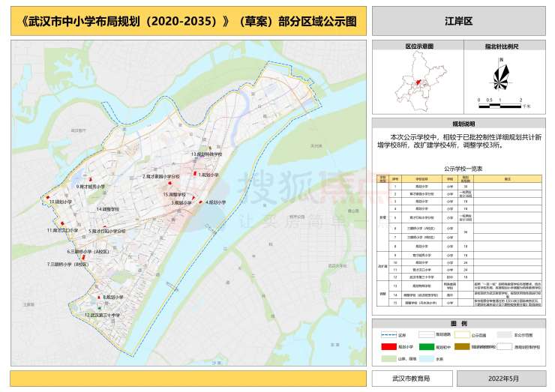Click the planning description paragraph text
This screenshot has height=392, width=555.
click(459, 141)
